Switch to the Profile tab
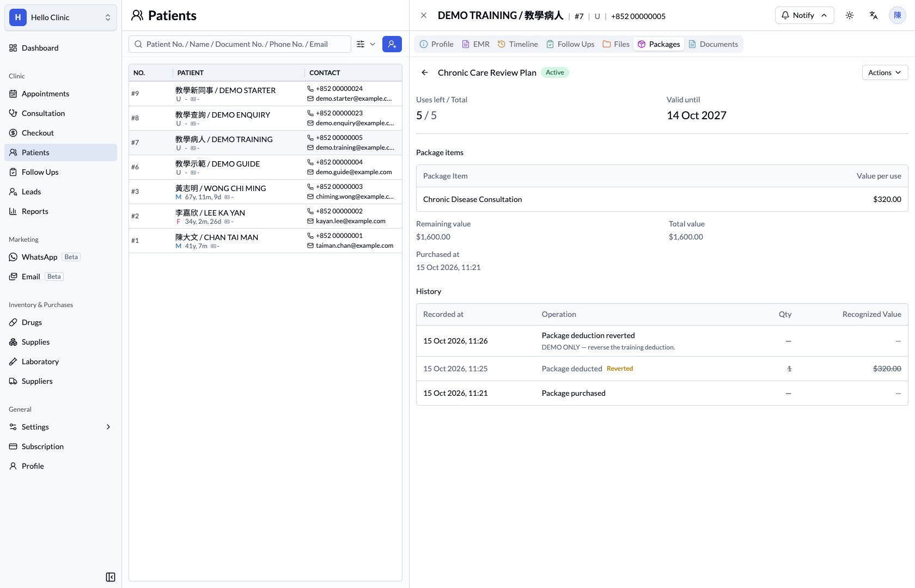This screenshot has height=588, width=915. [437, 44]
